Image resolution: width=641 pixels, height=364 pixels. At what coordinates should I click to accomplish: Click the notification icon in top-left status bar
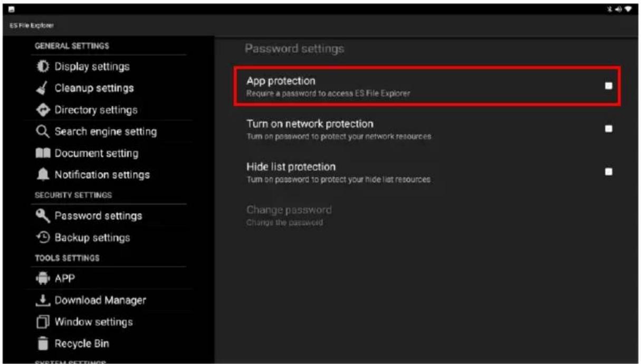click(12, 9)
